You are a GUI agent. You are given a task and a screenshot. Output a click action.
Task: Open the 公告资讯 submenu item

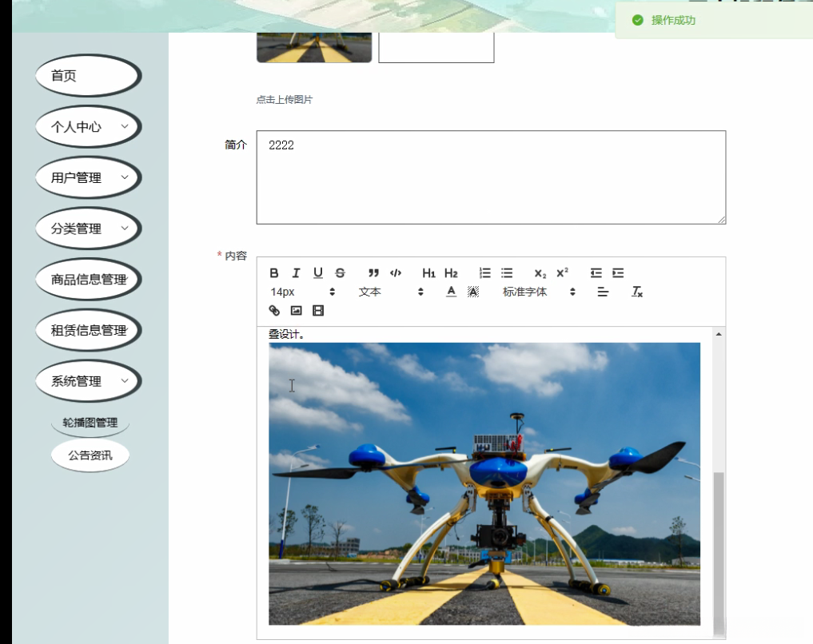(x=90, y=455)
